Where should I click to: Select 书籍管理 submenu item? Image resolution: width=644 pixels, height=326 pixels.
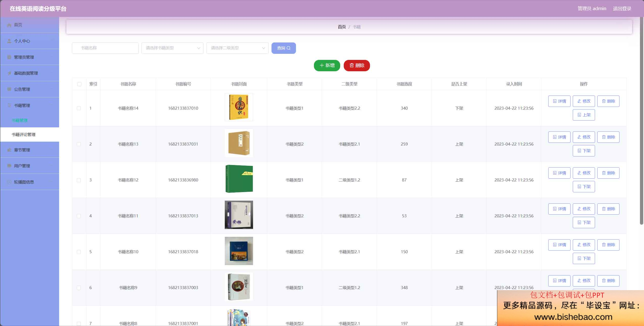(x=30, y=120)
